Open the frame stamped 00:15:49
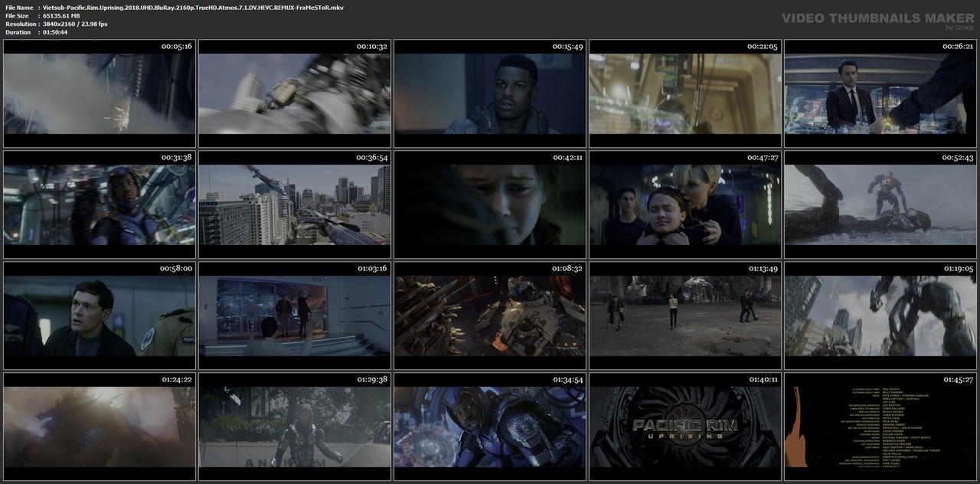980x484 pixels. pos(490,92)
